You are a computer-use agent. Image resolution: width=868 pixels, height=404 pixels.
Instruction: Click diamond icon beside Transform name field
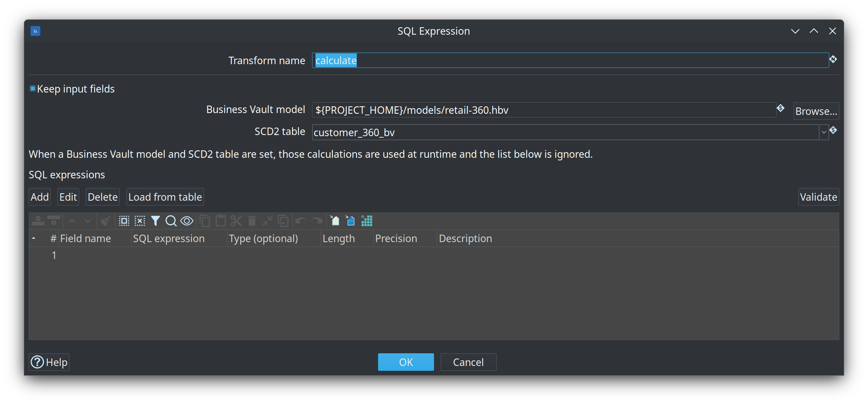(x=833, y=59)
